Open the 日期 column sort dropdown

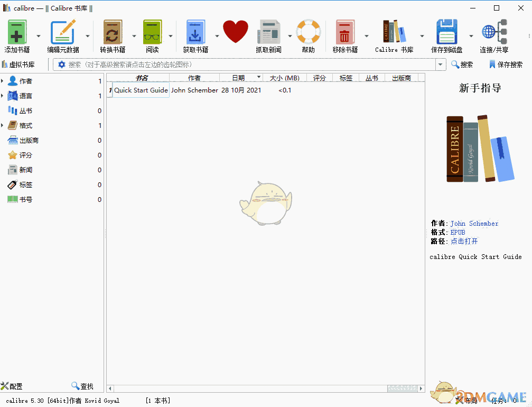[x=259, y=77]
